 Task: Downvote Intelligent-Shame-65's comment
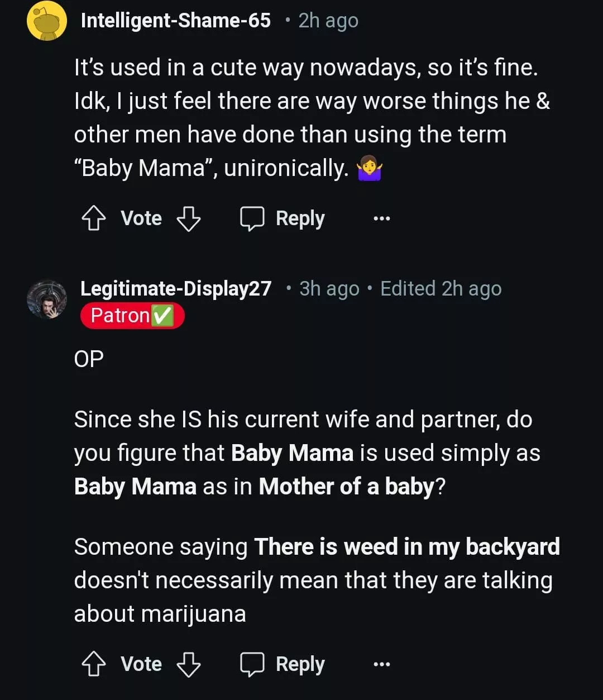pyautogui.click(x=188, y=219)
